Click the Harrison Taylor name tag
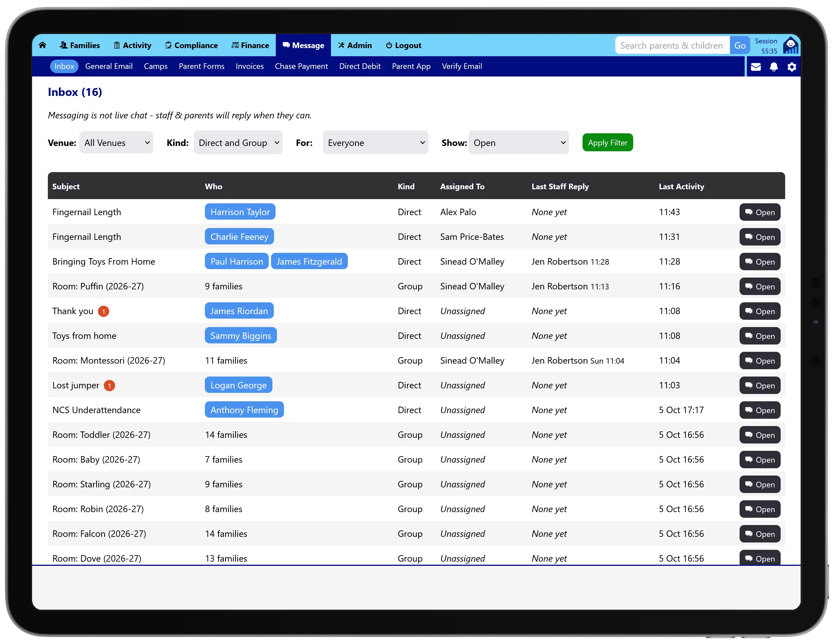 tap(240, 212)
